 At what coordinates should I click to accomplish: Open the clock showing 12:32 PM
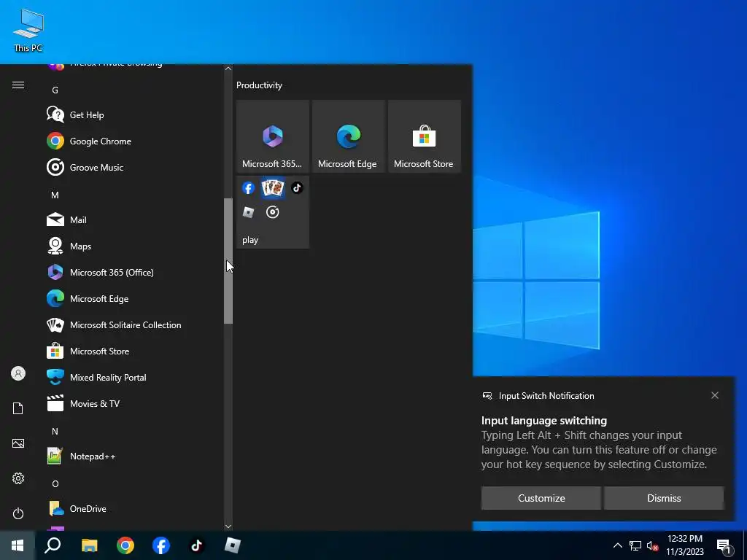point(685,545)
